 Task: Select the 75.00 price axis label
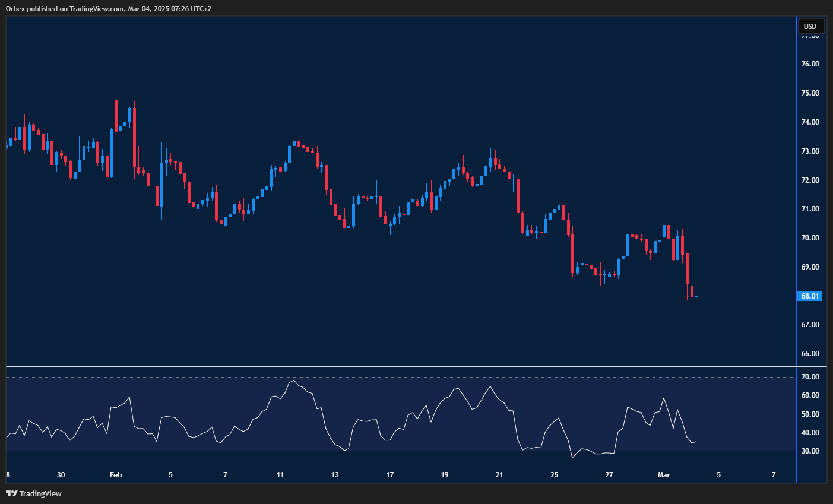pyautogui.click(x=810, y=93)
